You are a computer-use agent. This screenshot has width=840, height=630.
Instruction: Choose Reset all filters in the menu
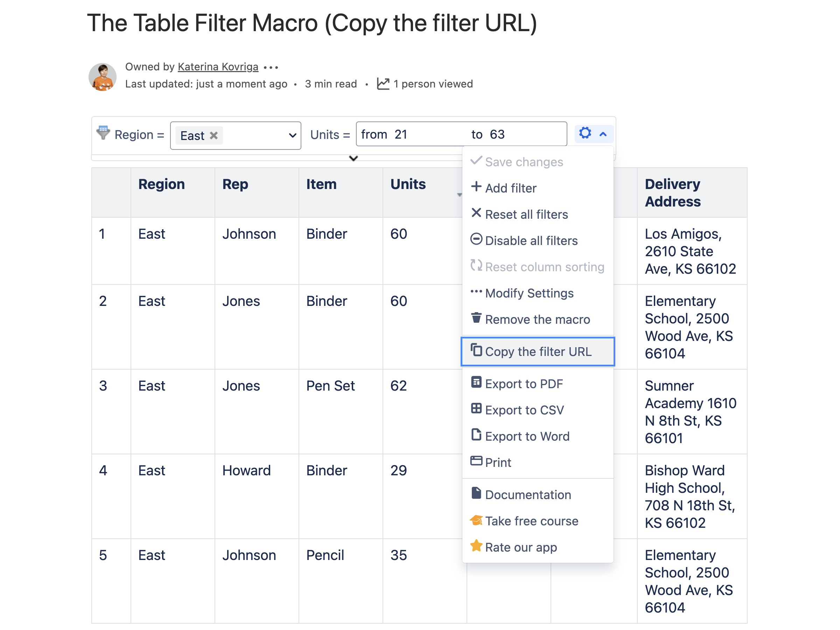click(x=526, y=214)
